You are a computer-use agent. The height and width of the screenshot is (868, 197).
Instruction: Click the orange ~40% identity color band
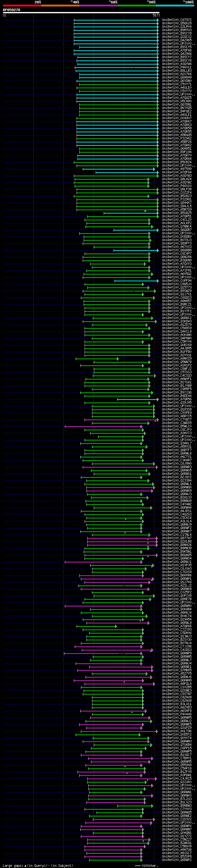coord(60,6)
